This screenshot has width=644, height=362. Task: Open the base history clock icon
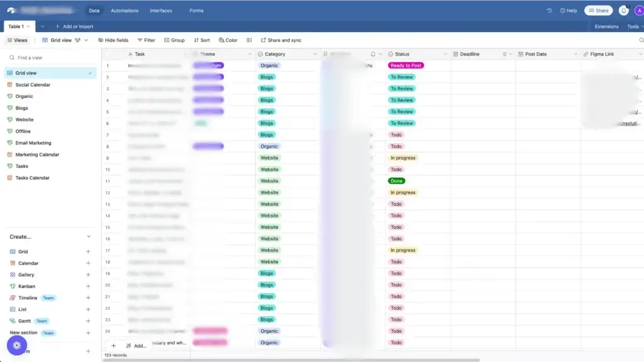[549, 11]
